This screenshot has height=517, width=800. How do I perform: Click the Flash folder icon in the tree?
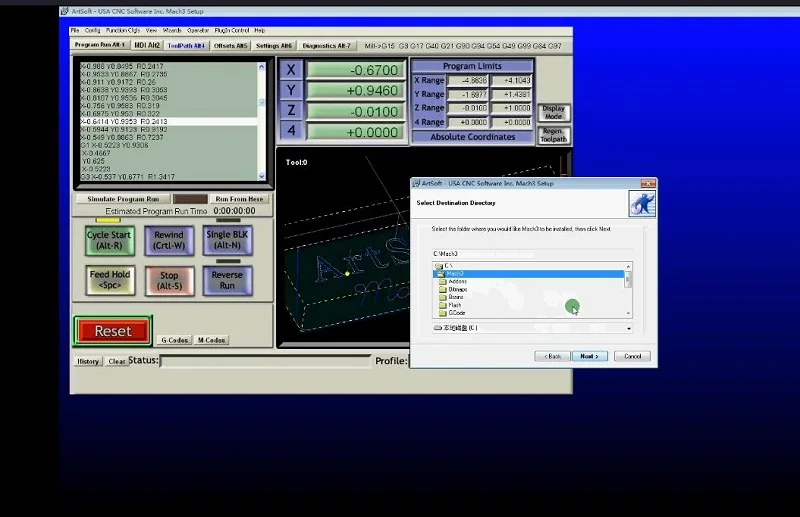coord(443,305)
